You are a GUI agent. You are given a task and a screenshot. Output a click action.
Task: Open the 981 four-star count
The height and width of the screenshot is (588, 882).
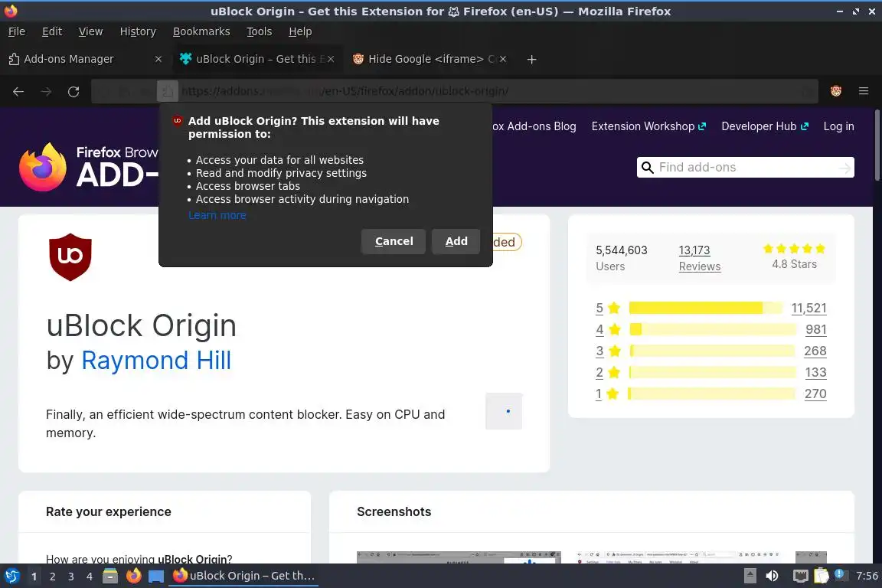[815, 330]
